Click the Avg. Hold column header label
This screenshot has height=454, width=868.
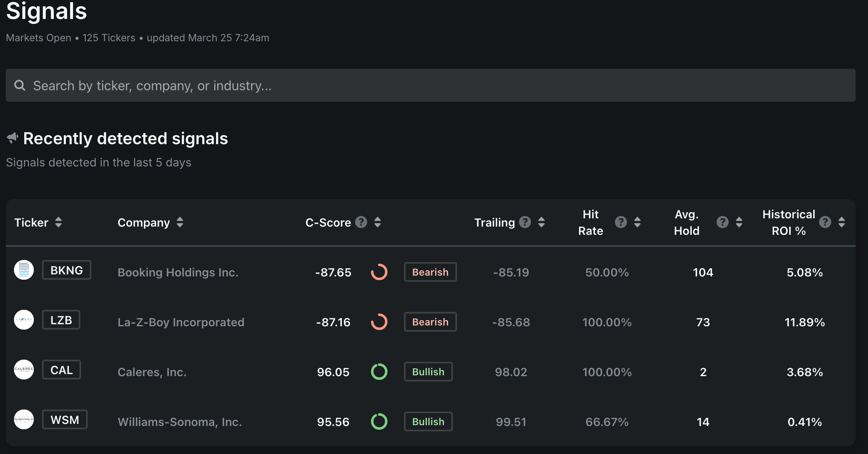686,222
